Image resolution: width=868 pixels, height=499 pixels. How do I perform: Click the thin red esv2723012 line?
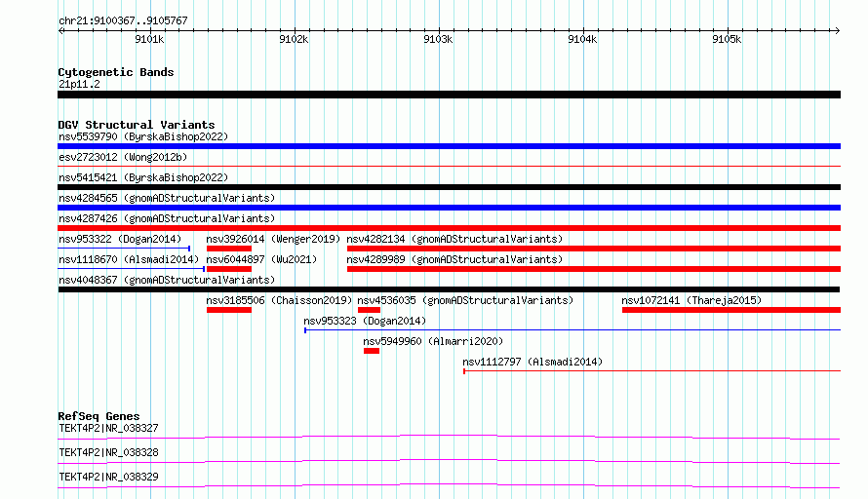click(x=449, y=166)
